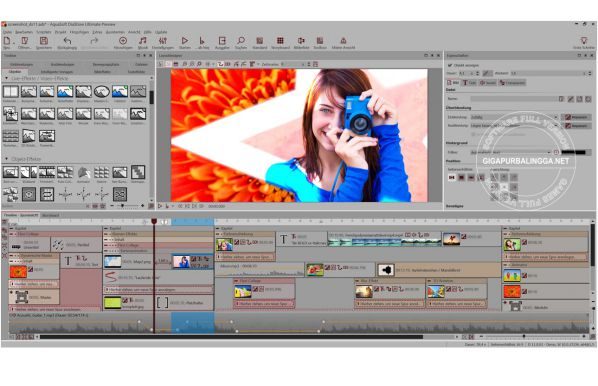Screen dimensions: 598x386
Task: Open the Musik note icon
Action: (143, 41)
